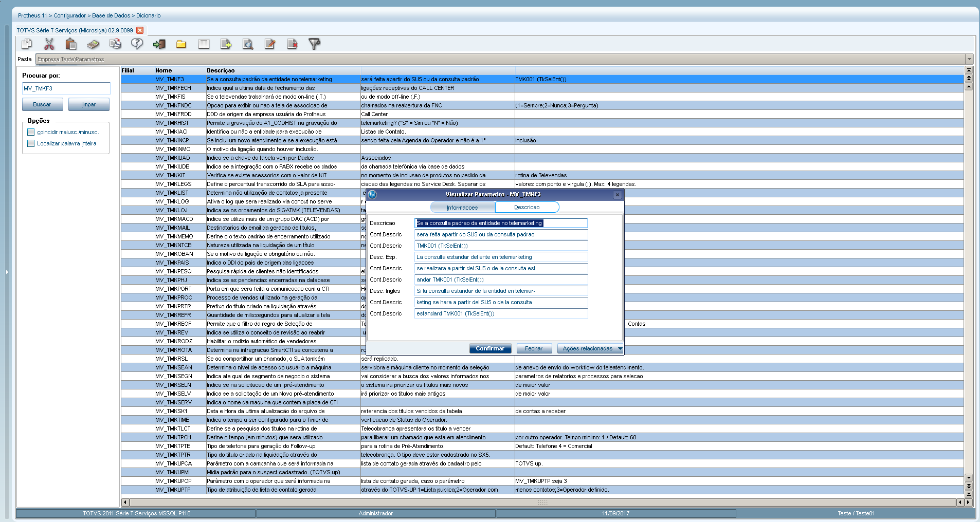Toggle 'coincidir maiusc./minusc.' checkbox
Screen dimensions: 980x522
[31, 132]
